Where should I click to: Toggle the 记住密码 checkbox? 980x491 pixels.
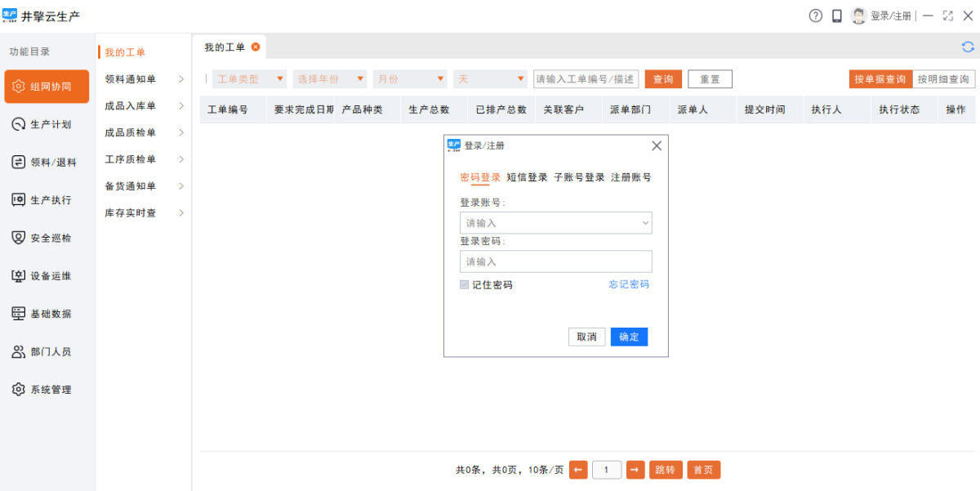pos(465,285)
